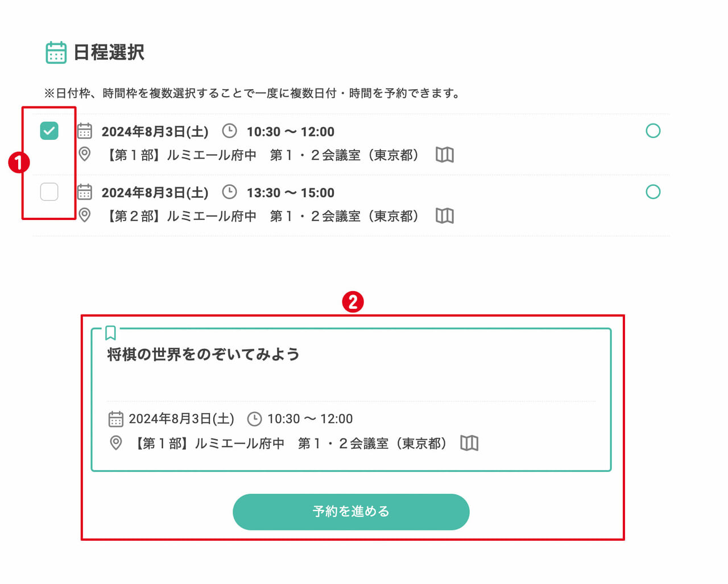The image size is (728, 584).
Task: Click calendar icon in the summary card date
Action: (115, 419)
